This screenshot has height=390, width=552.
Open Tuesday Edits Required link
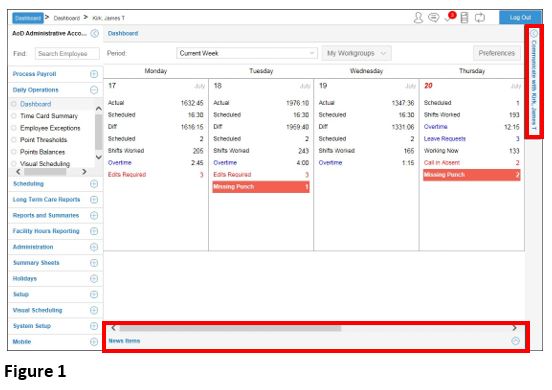click(x=232, y=175)
